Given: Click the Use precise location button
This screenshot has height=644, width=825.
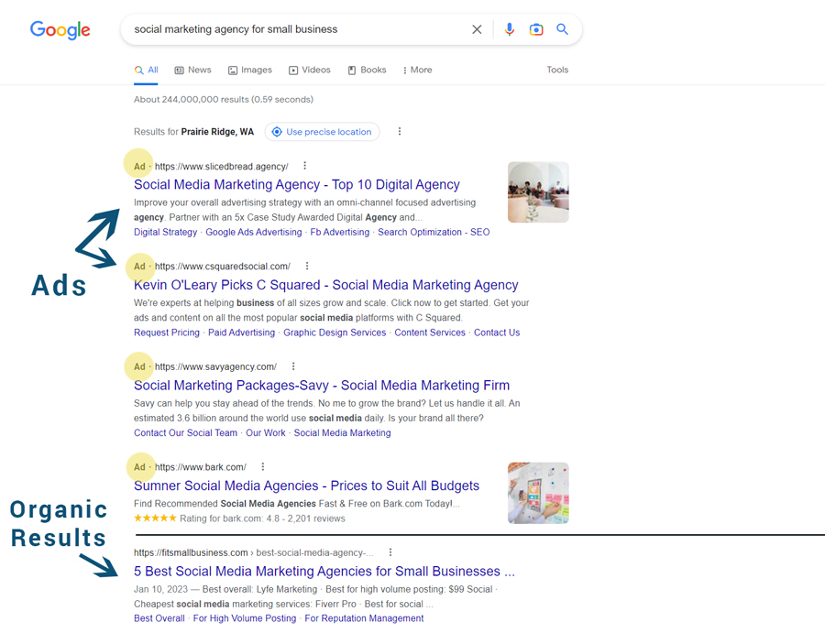Looking at the screenshot, I should pos(322,132).
